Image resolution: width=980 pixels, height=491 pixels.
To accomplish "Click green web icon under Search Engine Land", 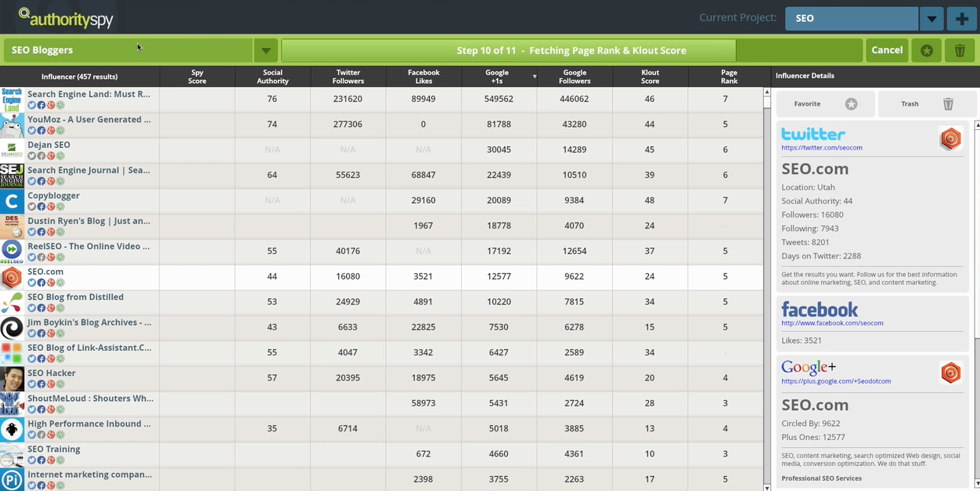I will click(60, 106).
